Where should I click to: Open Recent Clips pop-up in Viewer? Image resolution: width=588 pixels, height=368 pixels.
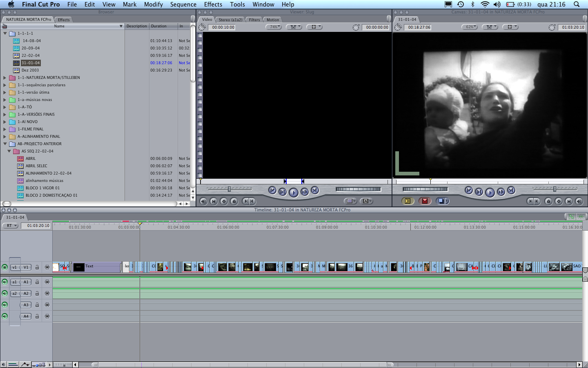pos(350,201)
